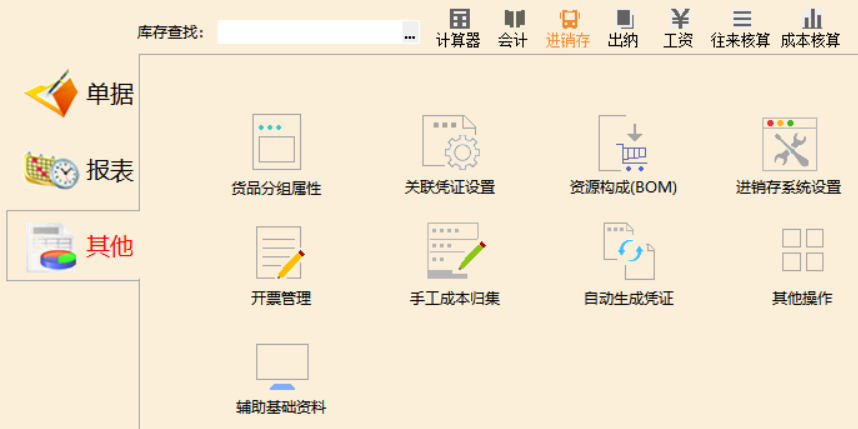Click the 资源构成(BOM) text label

623,188
